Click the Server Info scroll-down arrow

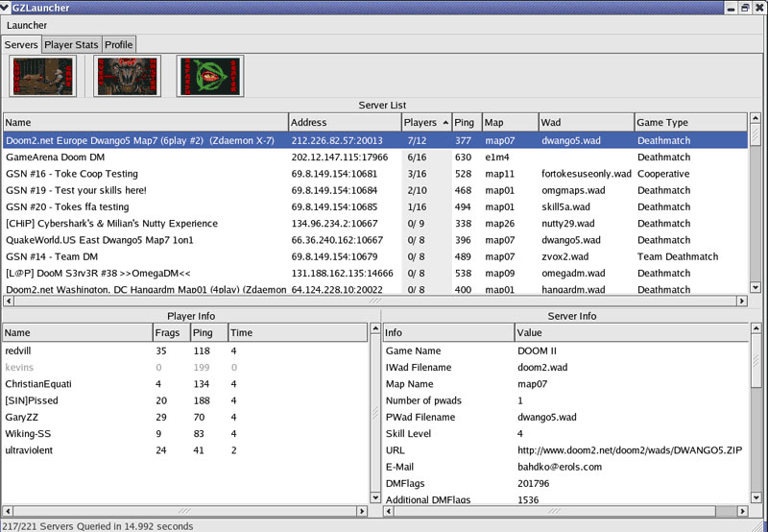[x=756, y=499]
